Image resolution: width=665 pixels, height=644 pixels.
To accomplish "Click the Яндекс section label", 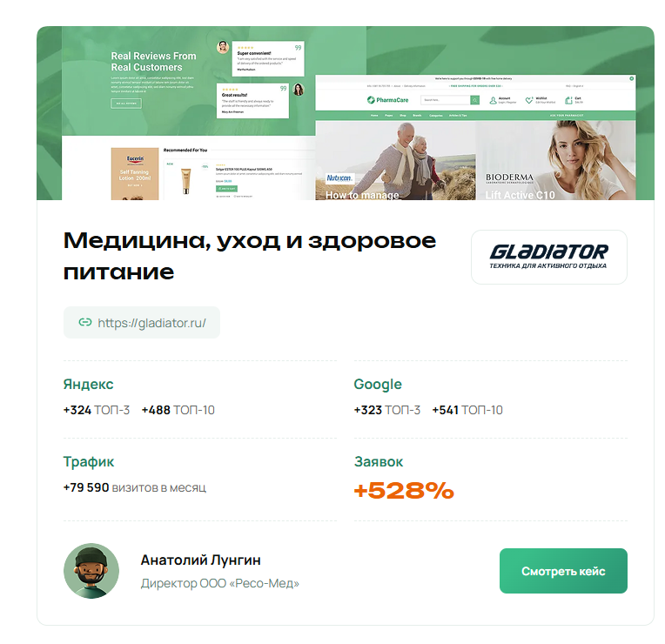I will pos(88,384).
